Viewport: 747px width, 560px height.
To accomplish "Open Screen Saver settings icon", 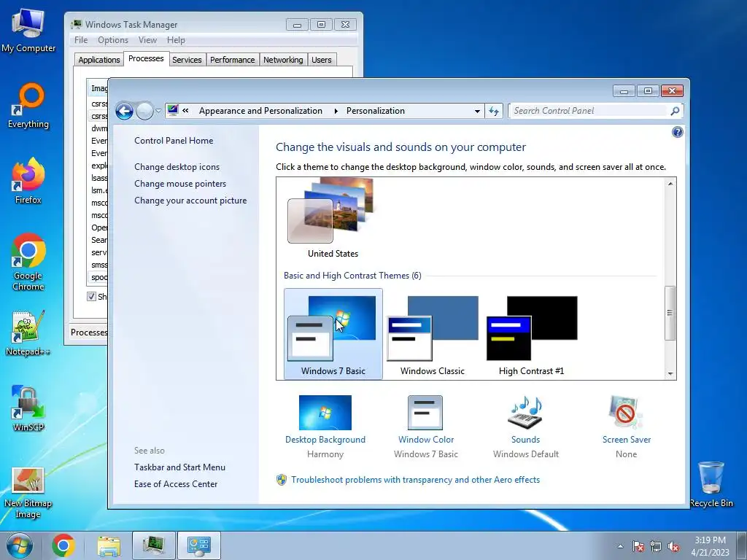I will pyautogui.click(x=626, y=413).
